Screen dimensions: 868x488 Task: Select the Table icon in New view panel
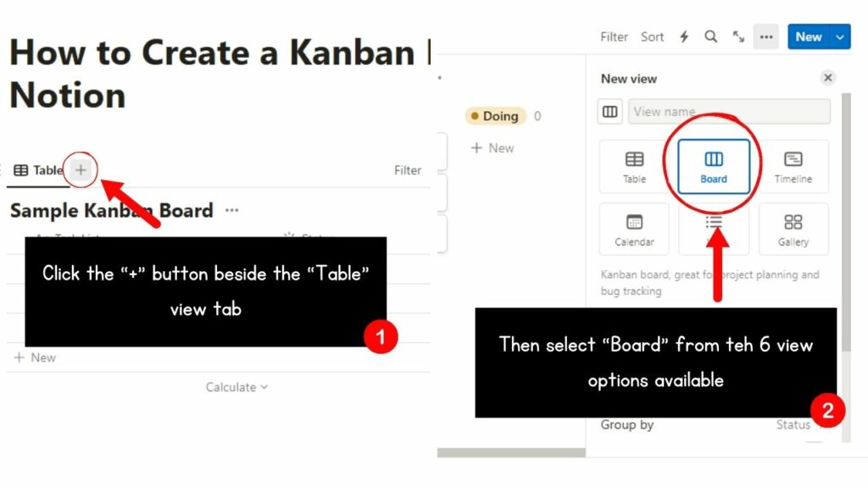633,165
